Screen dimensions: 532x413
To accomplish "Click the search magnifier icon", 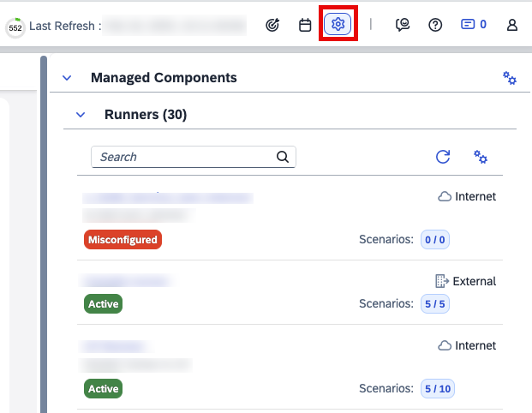I will tap(282, 157).
